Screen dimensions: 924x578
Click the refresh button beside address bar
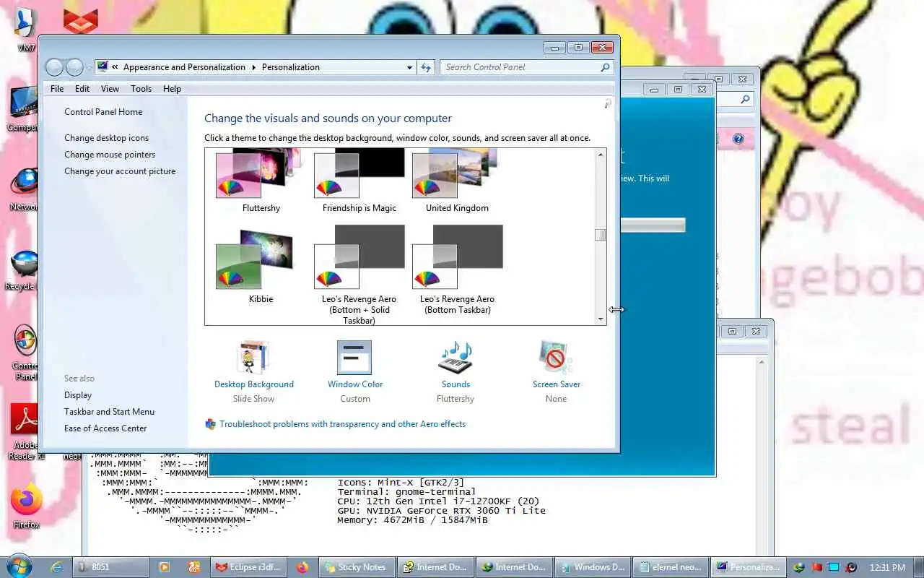click(426, 67)
